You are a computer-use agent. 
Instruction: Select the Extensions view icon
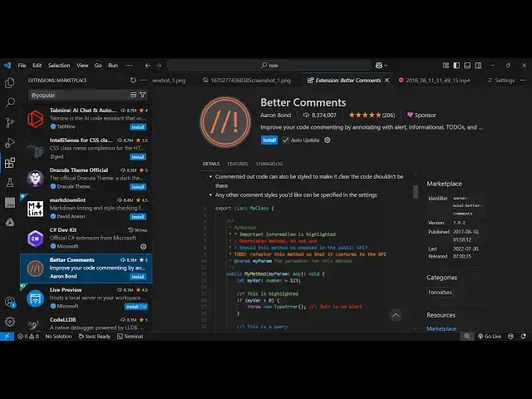coord(10,163)
